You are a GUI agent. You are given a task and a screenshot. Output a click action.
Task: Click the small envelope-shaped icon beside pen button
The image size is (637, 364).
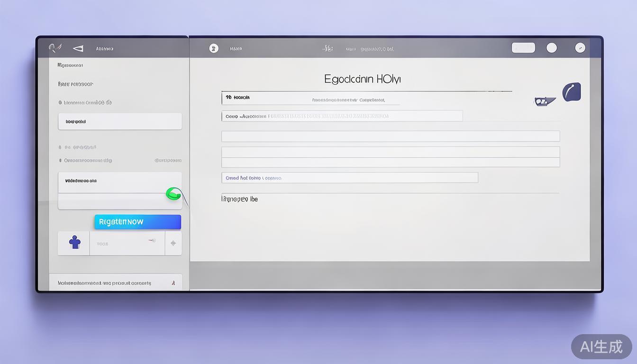point(545,101)
